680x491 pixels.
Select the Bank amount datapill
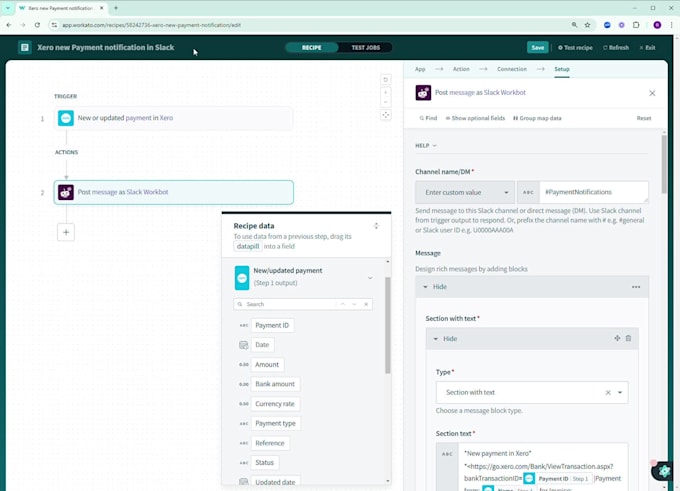[275, 384]
